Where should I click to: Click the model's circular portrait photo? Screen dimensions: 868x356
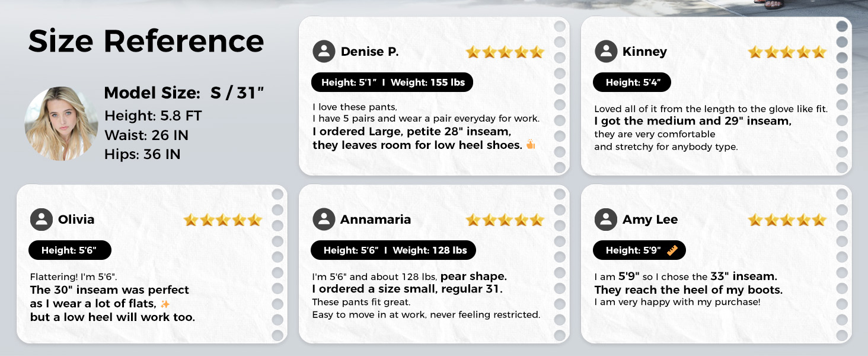coord(61,123)
